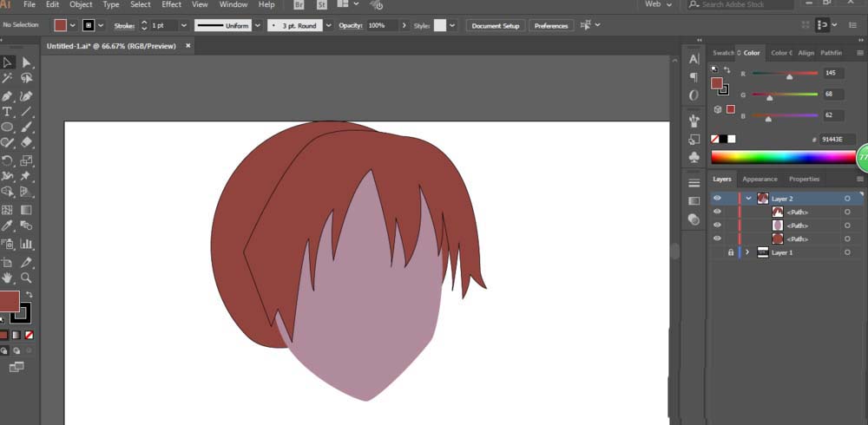
Task: Select the Lasso tool
Action: pos(26,78)
